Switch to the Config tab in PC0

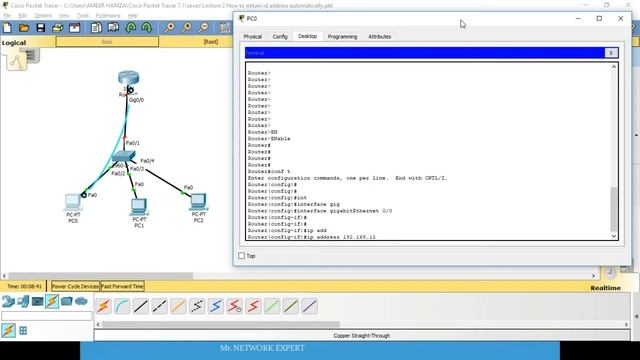(x=280, y=36)
